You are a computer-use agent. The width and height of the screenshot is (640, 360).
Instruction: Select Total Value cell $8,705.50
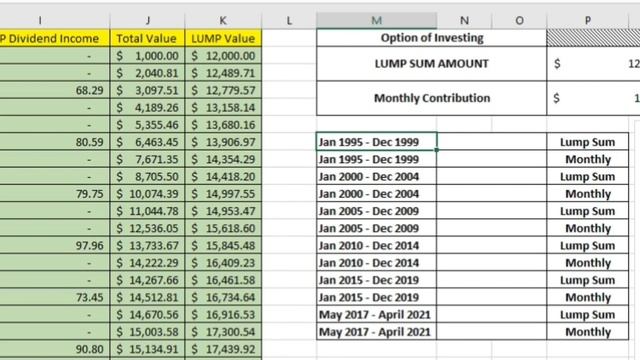tap(147, 177)
